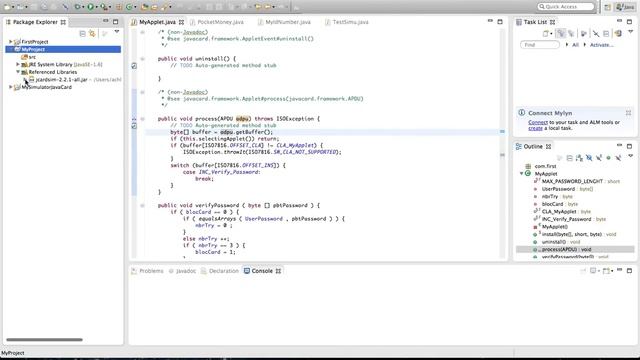Click the Quick Access search field
Viewport: 640px width, 360px height.
(566, 7)
